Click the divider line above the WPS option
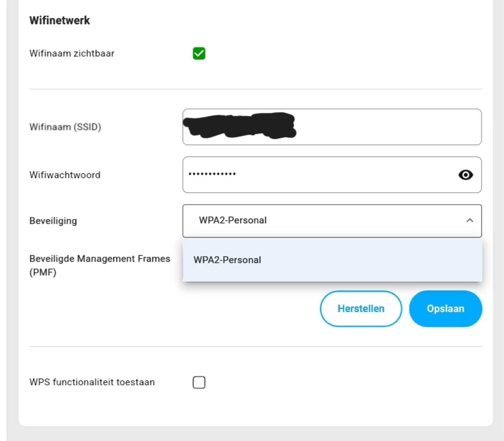Screen dimensions: 504x441 coord(255,346)
